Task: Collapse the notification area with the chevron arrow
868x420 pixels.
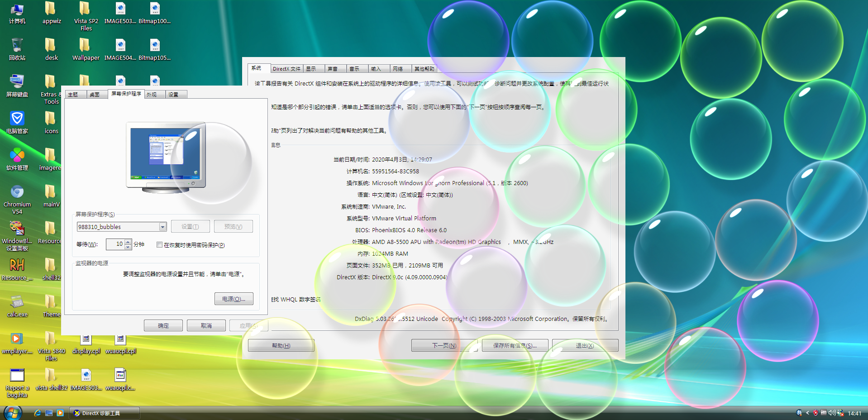Action: (807, 413)
